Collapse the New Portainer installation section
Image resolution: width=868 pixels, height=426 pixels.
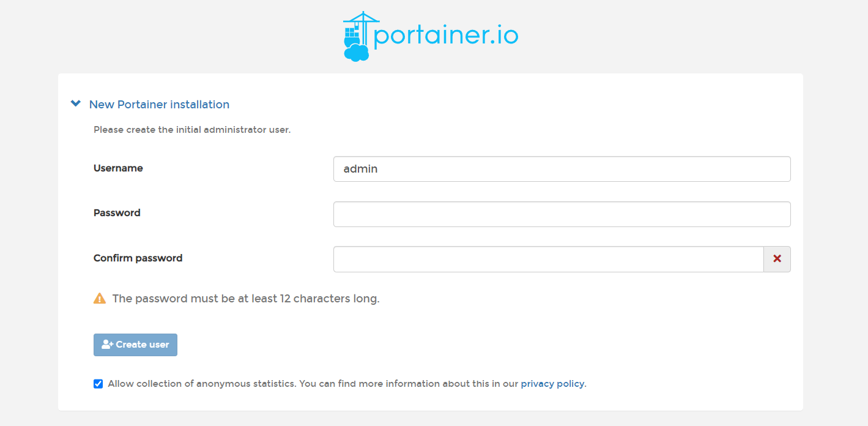click(x=76, y=104)
